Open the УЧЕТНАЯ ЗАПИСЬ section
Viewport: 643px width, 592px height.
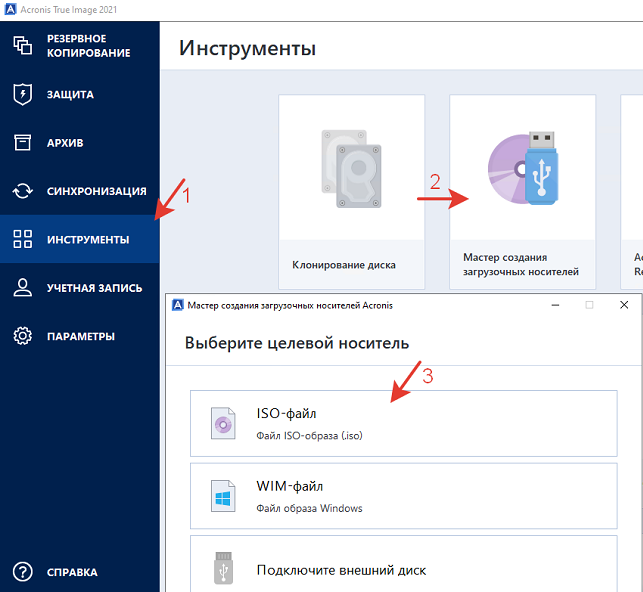point(80,287)
